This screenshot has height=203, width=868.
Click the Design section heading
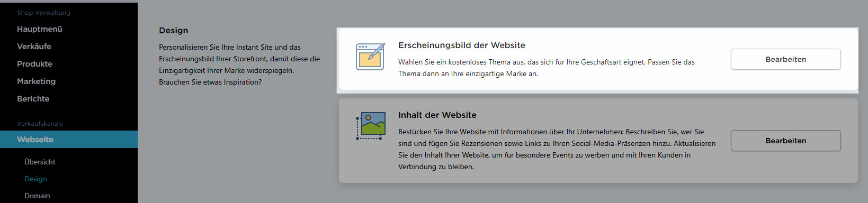coord(174,31)
